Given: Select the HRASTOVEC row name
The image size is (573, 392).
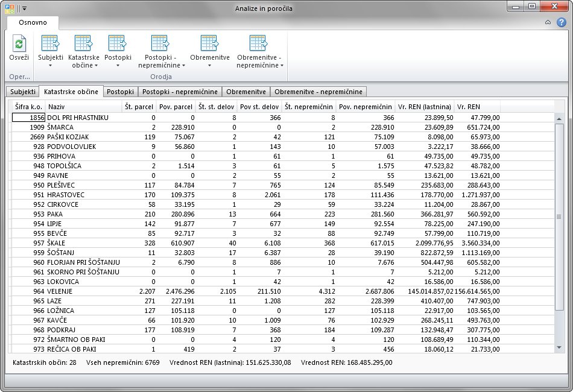Looking at the screenshot, I should [x=66, y=195].
